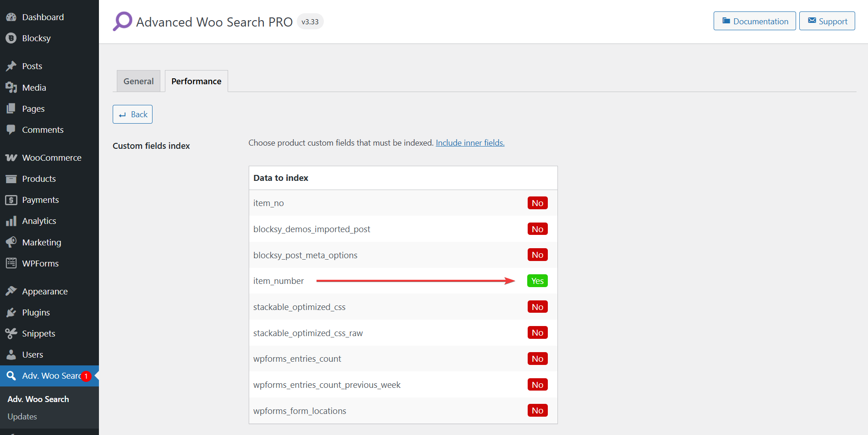Click the Snippets scissors icon

[x=11, y=333]
